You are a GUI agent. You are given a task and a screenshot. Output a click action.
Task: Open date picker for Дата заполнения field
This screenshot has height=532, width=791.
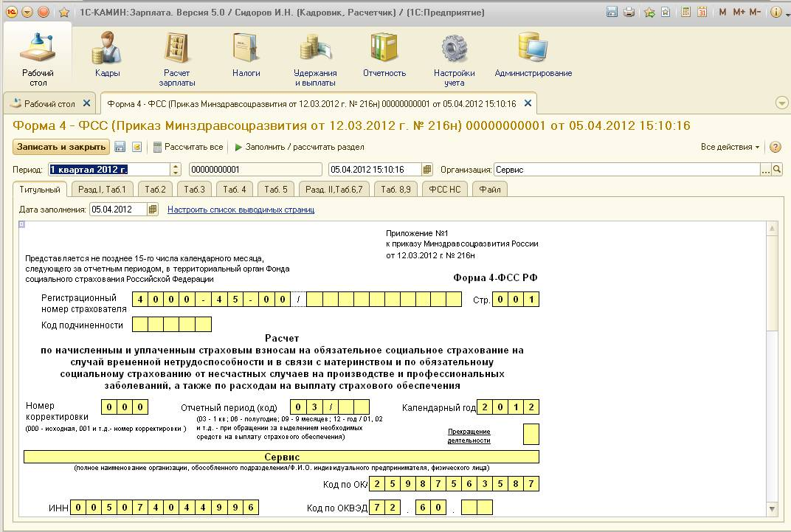click(153, 210)
